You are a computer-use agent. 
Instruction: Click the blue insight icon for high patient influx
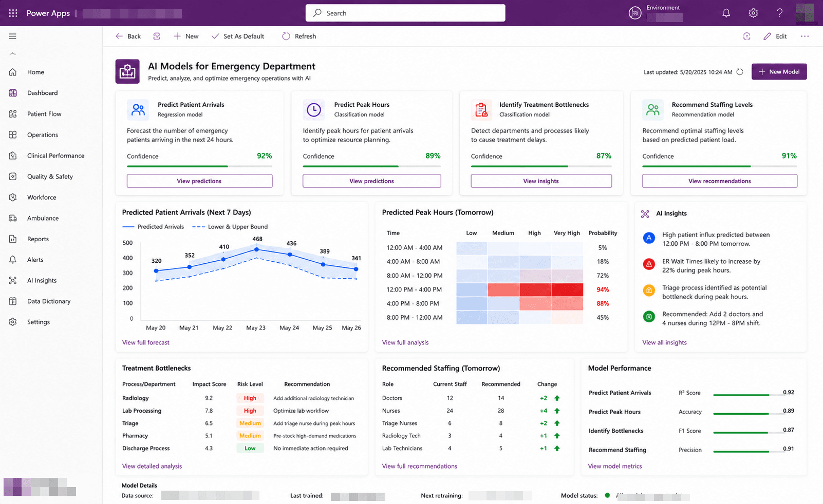tap(649, 238)
